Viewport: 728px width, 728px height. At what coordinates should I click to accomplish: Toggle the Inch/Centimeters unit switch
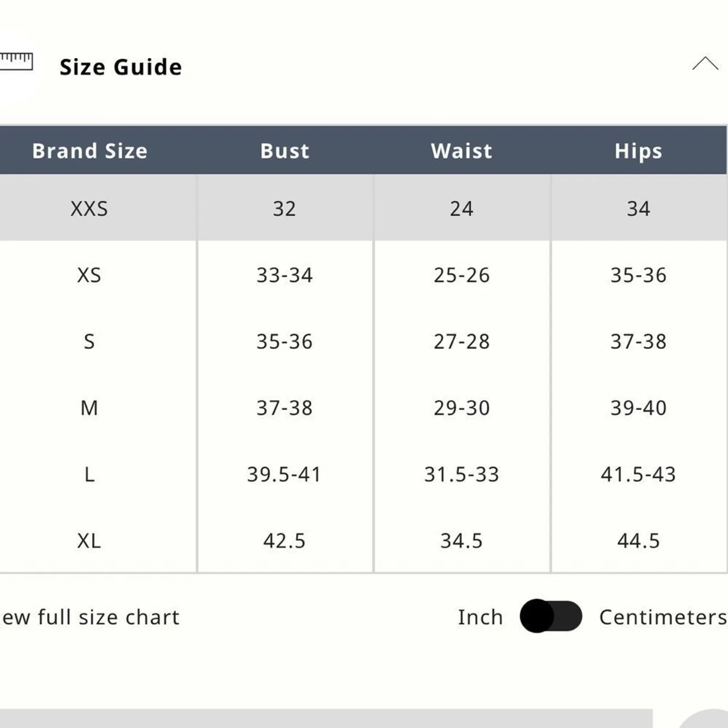551,616
